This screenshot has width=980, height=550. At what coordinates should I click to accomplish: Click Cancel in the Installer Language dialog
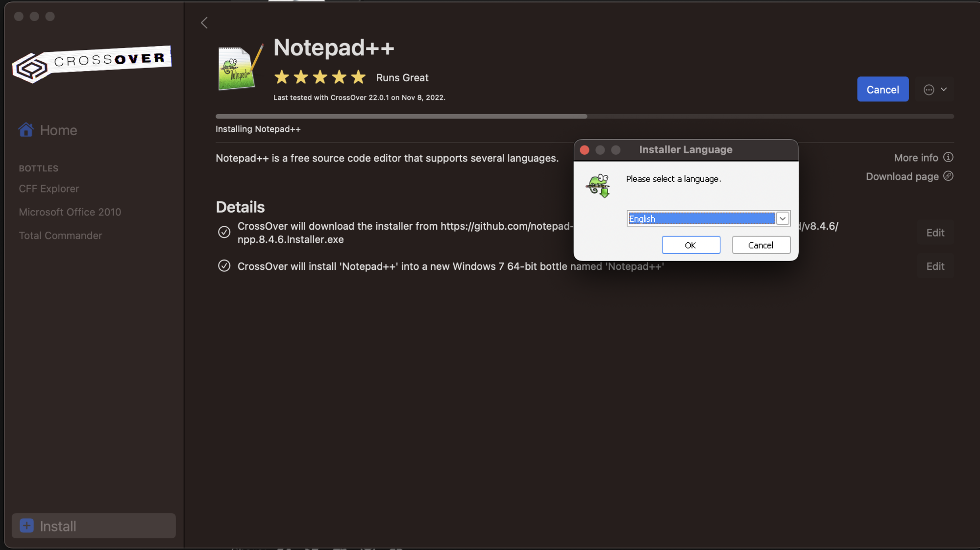click(x=761, y=245)
